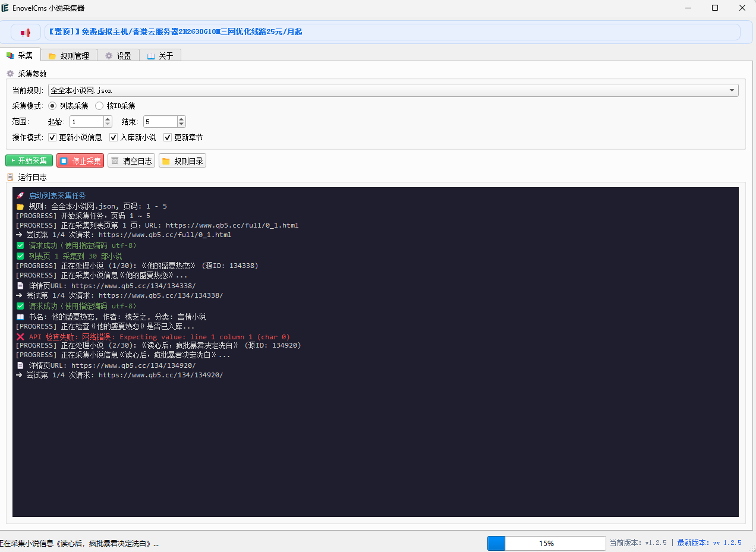Minimize the EnovelCms window
The width and height of the screenshot is (756, 552).
coord(687,8)
